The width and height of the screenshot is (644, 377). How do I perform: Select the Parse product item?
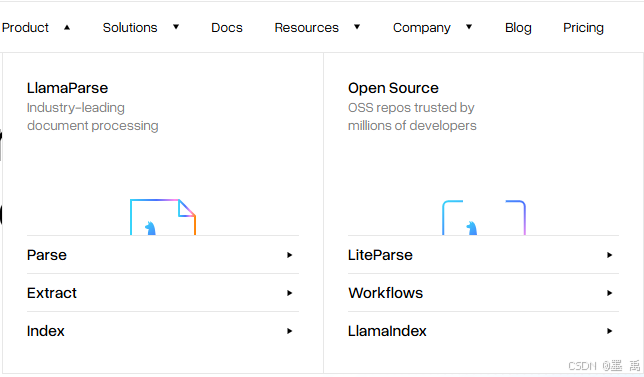coord(163,255)
